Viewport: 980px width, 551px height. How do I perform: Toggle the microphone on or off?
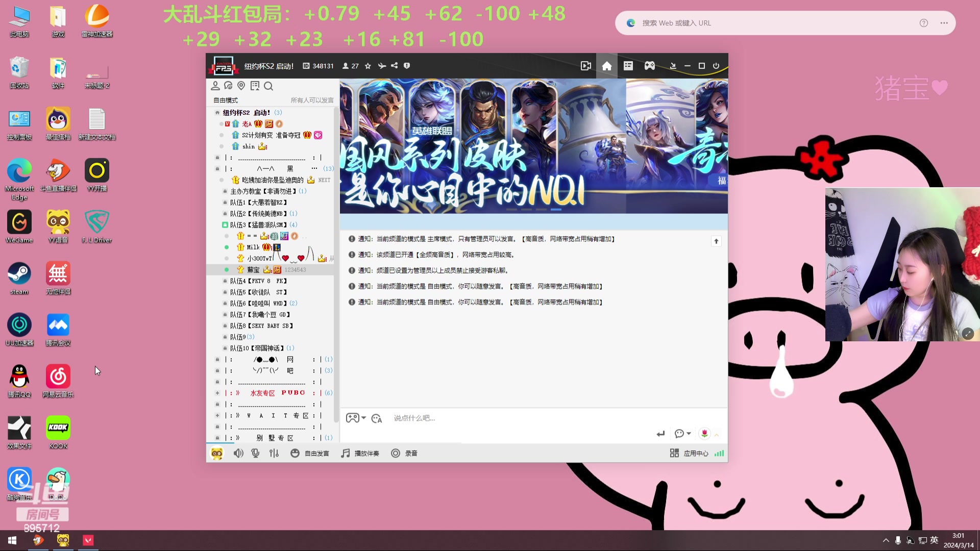[x=255, y=453]
